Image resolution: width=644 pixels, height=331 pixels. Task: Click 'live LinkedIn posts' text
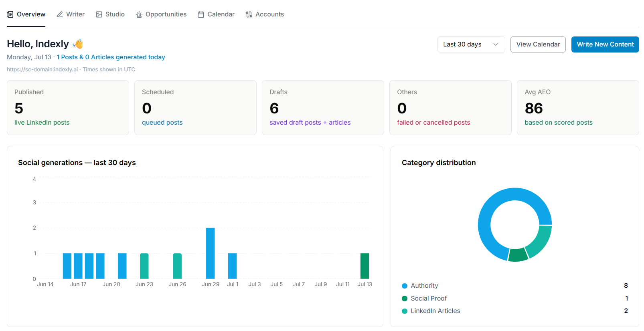click(x=42, y=123)
